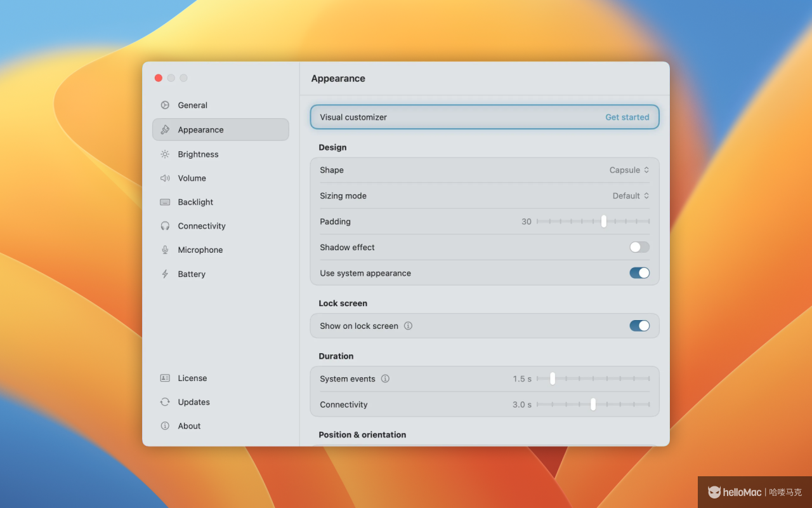Click the Position & orientation heading
812x508 pixels.
tap(362, 435)
